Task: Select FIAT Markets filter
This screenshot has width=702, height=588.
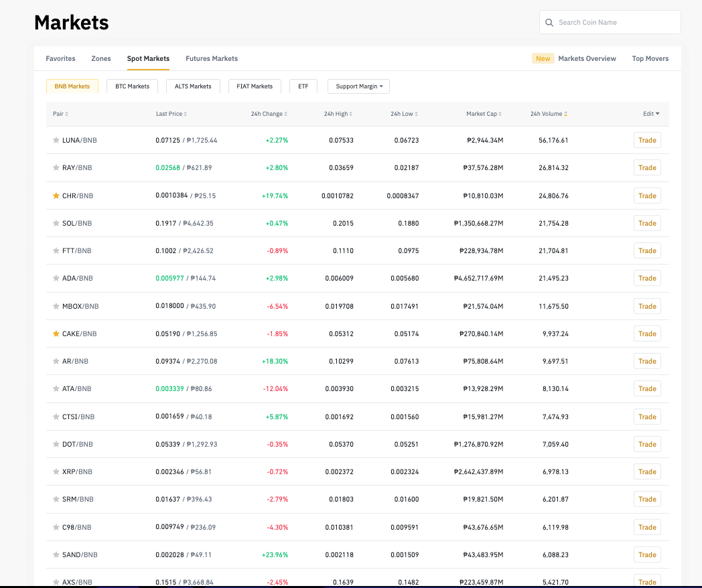Action: click(x=255, y=86)
